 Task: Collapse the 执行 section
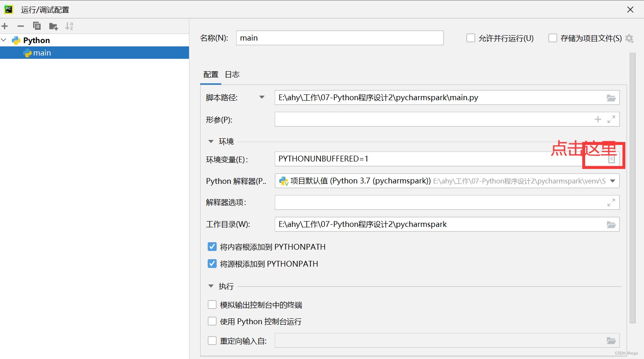(x=211, y=286)
